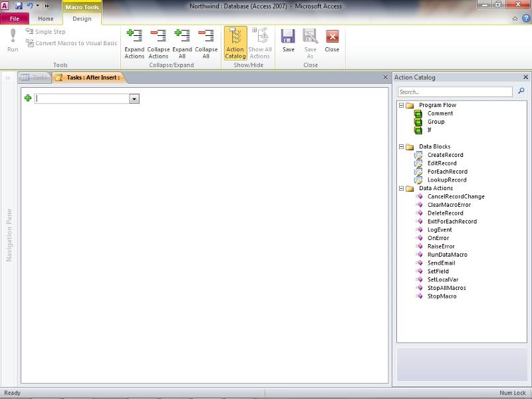
Task: Select LogEvent action
Action: coord(440,229)
